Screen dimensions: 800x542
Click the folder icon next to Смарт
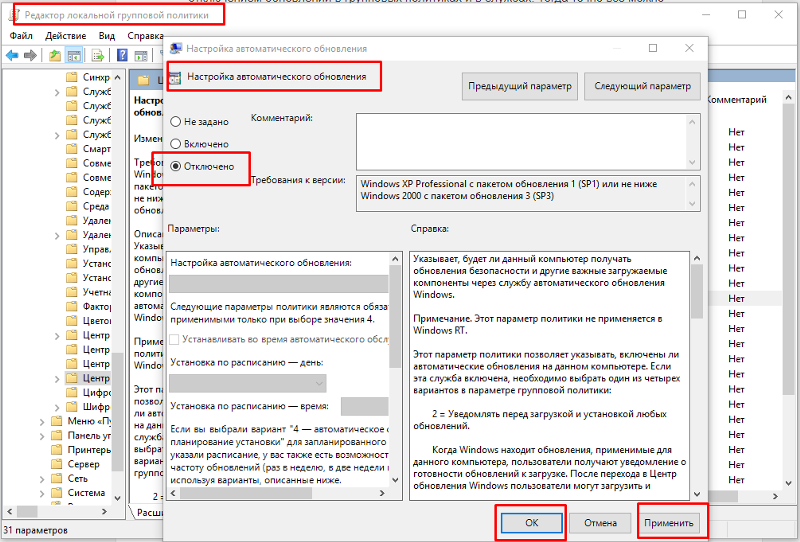(72, 149)
